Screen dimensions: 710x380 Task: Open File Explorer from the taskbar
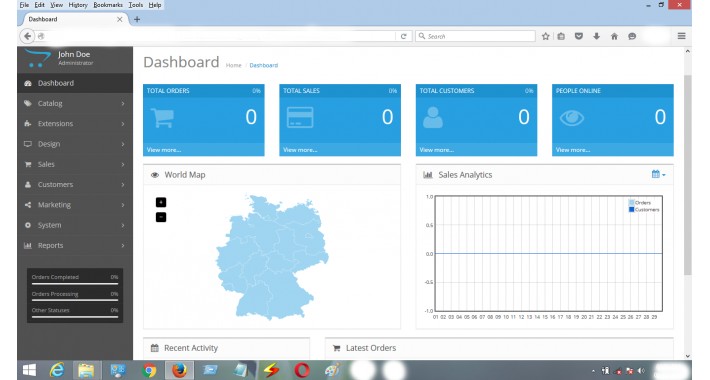click(x=86, y=370)
